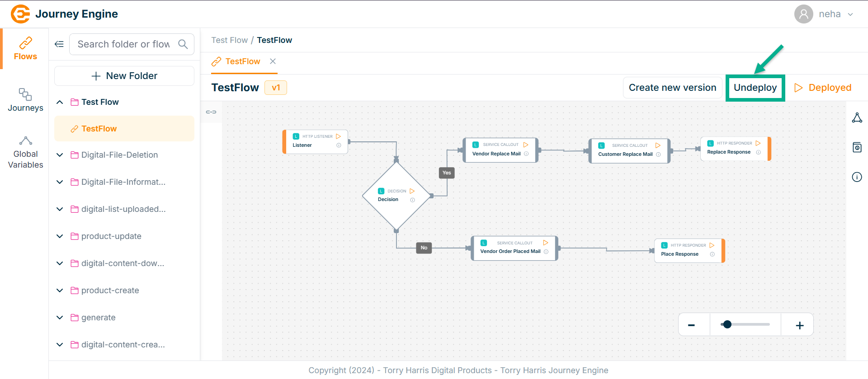Open the Flows section in sidebar
The width and height of the screenshot is (868, 379).
tap(25, 49)
